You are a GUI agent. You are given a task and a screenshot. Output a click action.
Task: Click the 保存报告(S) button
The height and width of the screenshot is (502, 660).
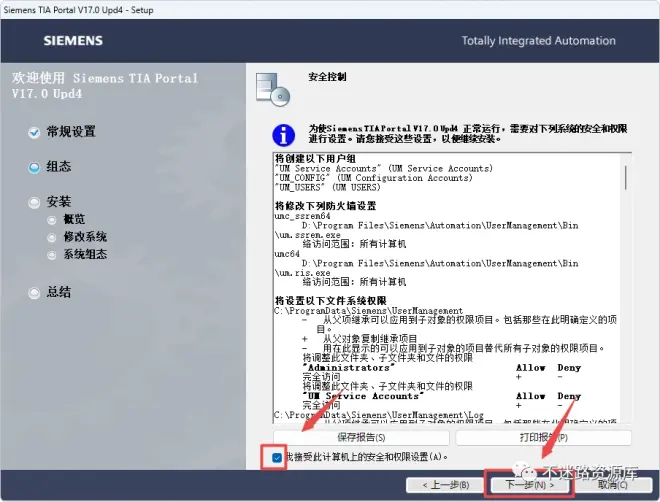(x=361, y=438)
